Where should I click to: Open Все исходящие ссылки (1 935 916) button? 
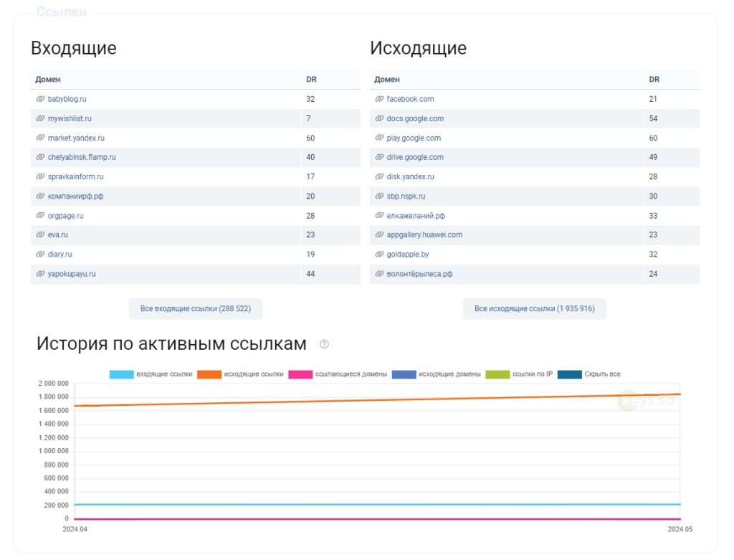(x=535, y=308)
